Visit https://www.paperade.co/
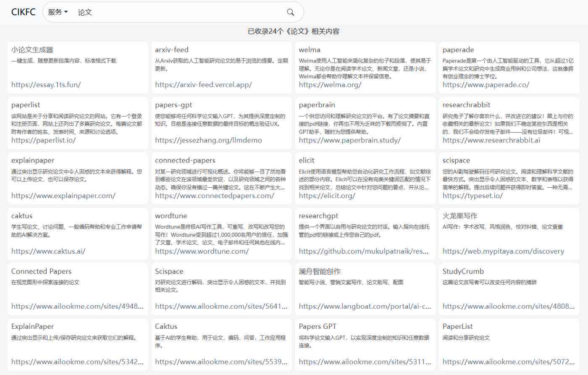The width and height of the screenshot is (588, 375). click(x=486, y=84)
